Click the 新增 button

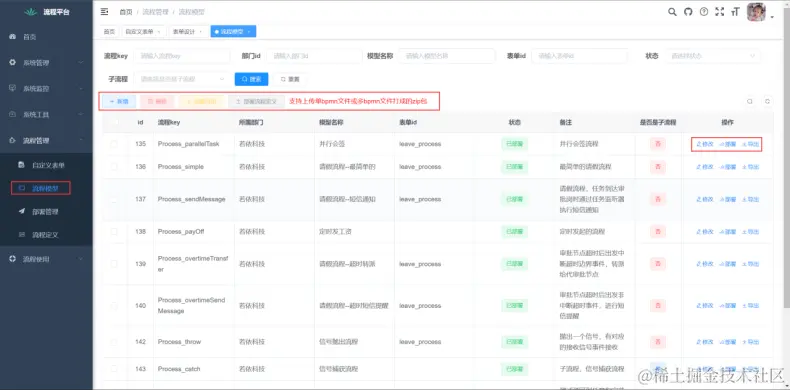pyautogui.click(x=119, y=101)
